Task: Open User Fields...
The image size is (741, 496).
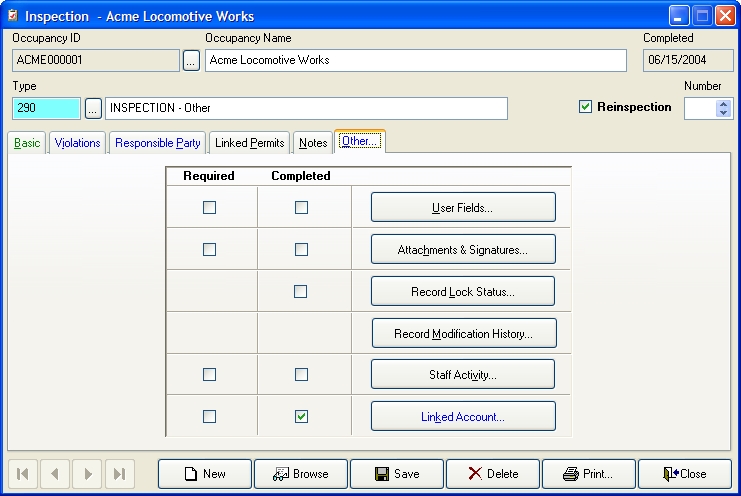Action: pyautogui.click(x=463, y=207)
